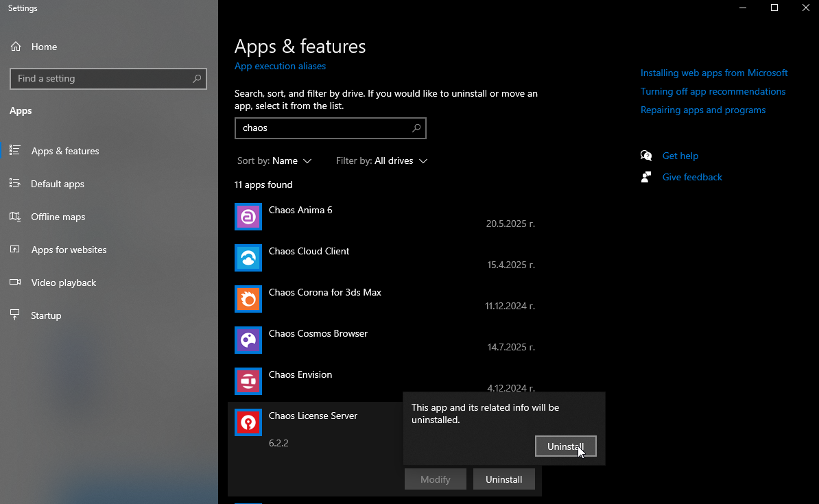This screenshot has width=819, height=504.
Task: Go to Offline maps settings
Action: [x=108, y=217]
